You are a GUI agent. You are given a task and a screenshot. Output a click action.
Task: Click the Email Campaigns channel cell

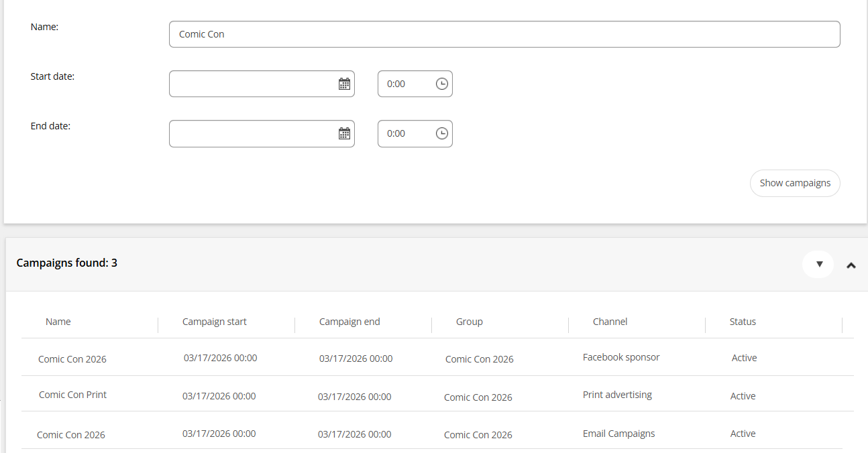(619, 434)
